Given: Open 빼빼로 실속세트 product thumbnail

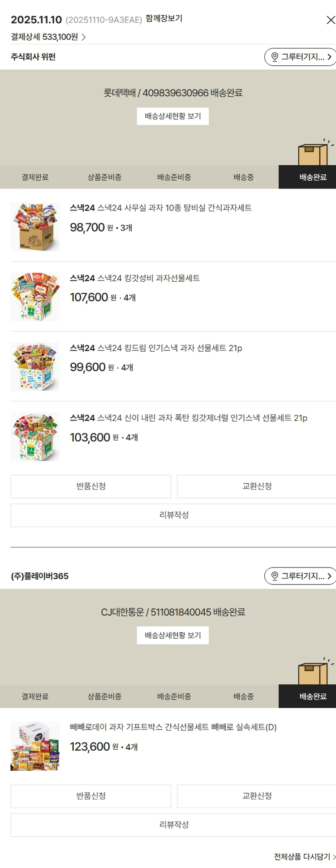Looking at the screenshot, I should tap(35, 746).
